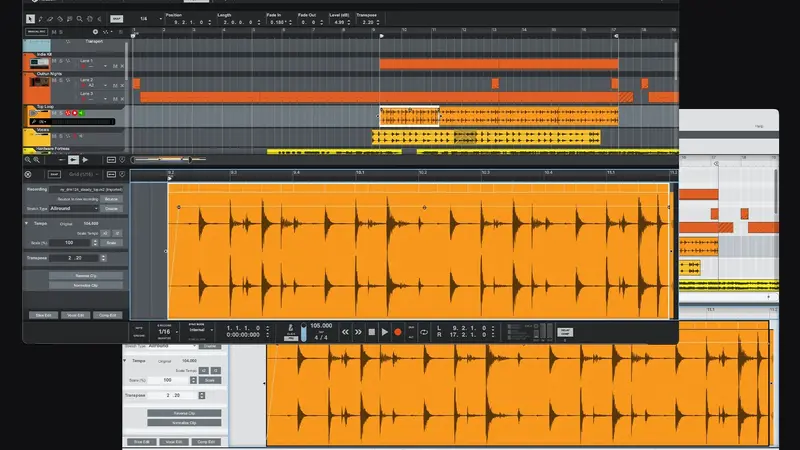The image size is (800, 450).
Task: Click the Comp Edit button in front panel
Action: 108,315
